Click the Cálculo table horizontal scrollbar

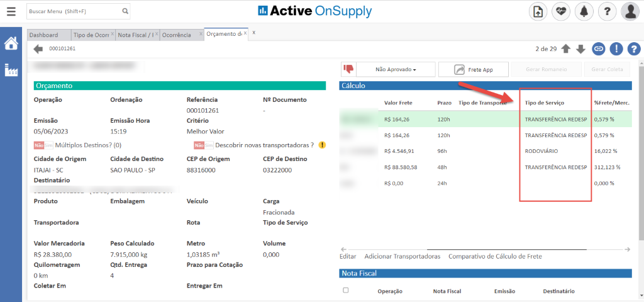pyautogui.click(x=484, y=249)
